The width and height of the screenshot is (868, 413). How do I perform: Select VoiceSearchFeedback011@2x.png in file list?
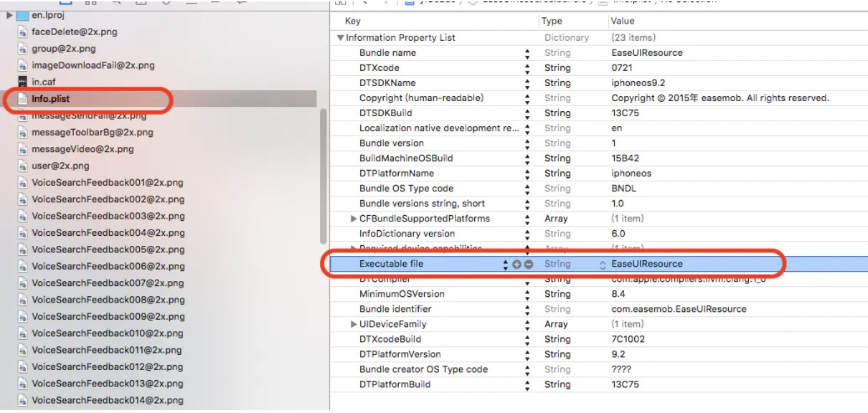coord(107,350)
